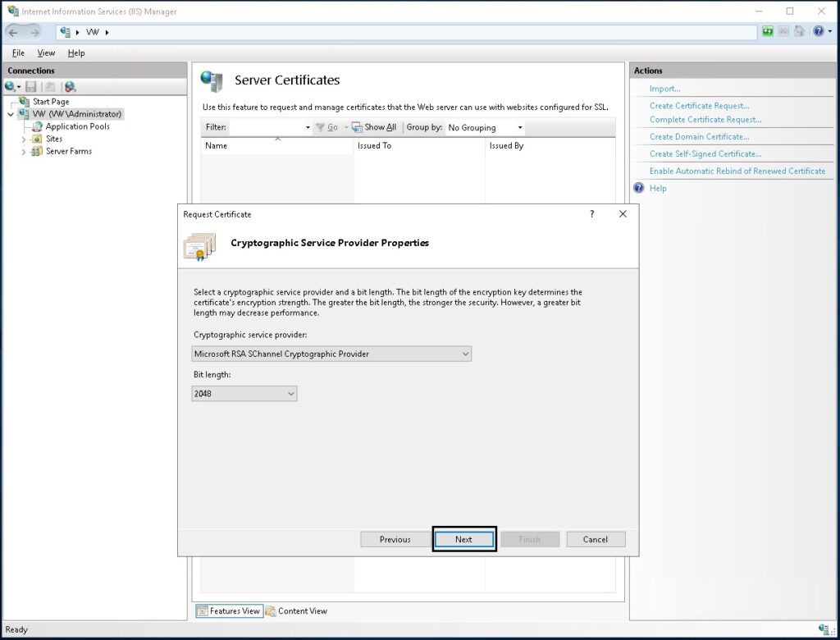Viewport: 840px width, 640px height.
Task: Open the blue Help icon in address bar
Action: click(817, 32)
